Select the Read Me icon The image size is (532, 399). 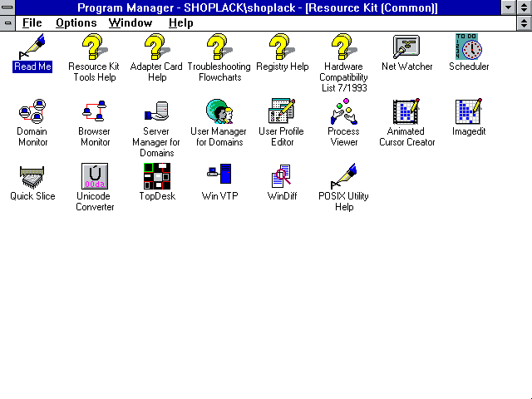pos(32,47)
